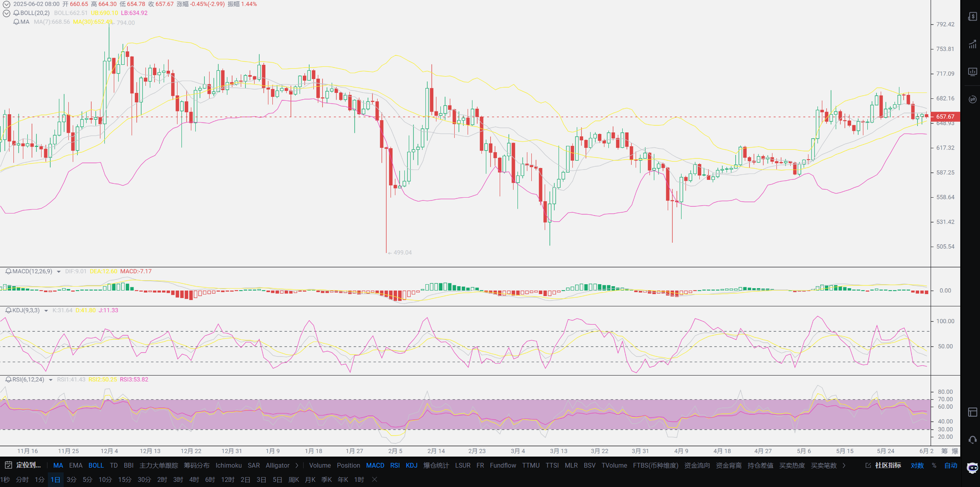Viewport: 980px width, 487px height.
Task: Toggle 对数 logarithmic scale
Action: (917, 465)
